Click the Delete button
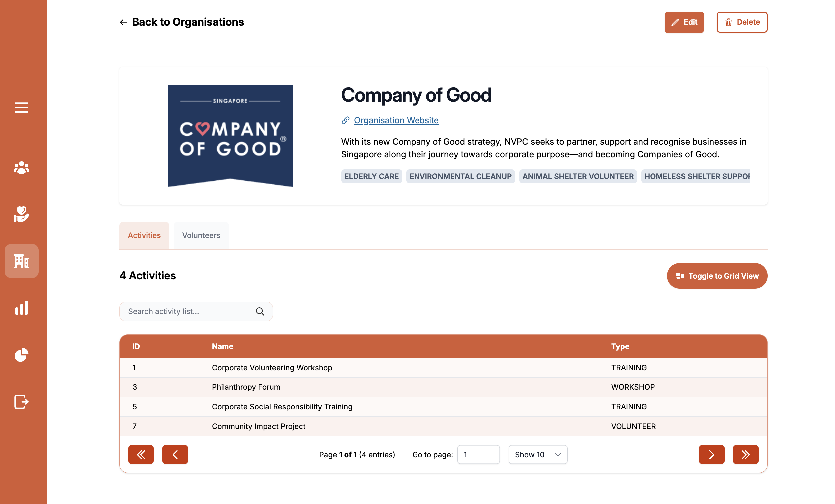835x504 pixels. (741, 22)
